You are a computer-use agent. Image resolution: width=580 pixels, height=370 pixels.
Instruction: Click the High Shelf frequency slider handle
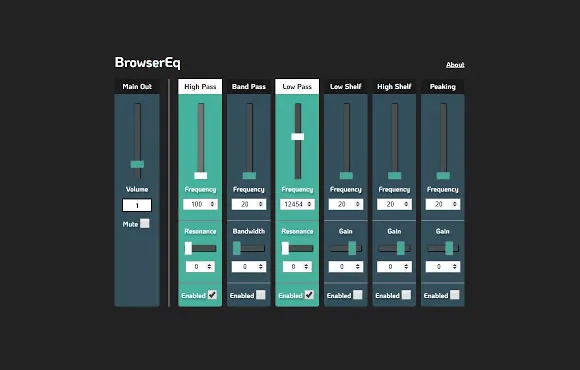[x=395, y=175]
